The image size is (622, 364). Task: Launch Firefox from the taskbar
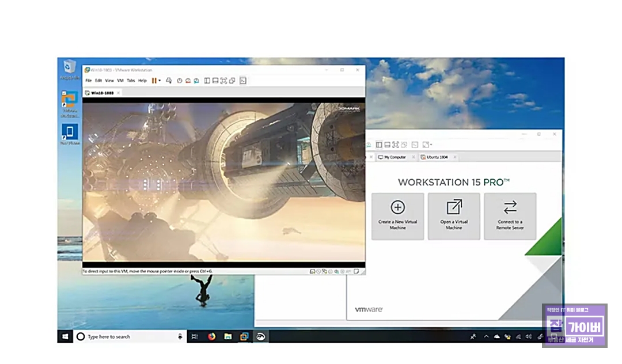(211, 336)
